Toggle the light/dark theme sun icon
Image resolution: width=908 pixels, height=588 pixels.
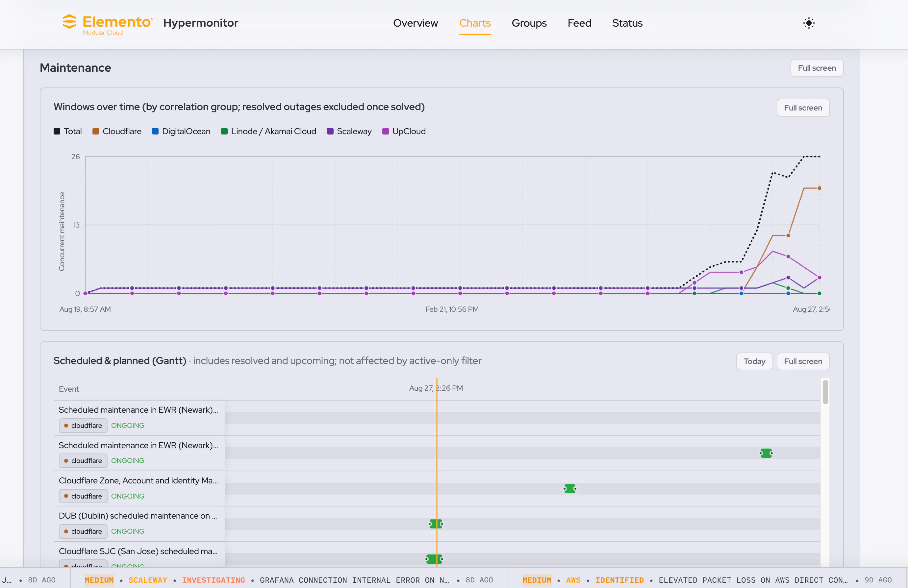[x=808, y=23]
